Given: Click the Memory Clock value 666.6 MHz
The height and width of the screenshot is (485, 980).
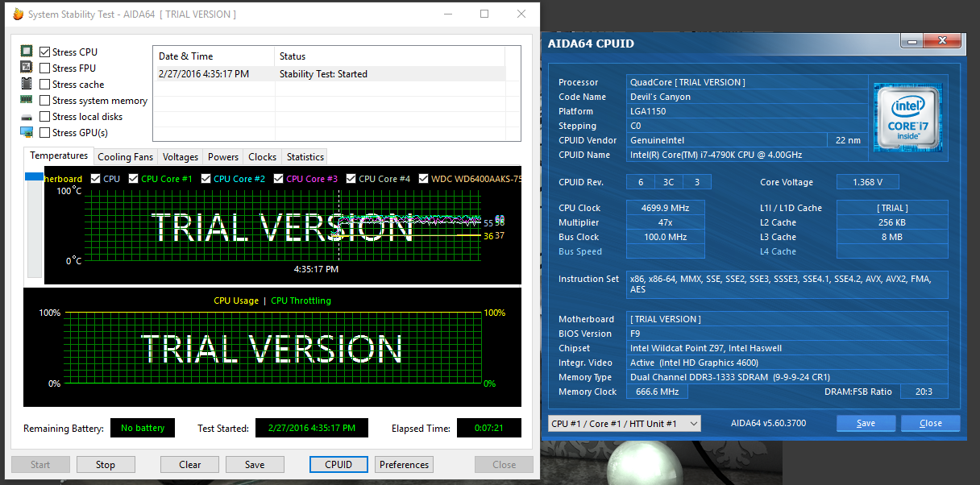Looking at the screenshot, I should click(658, 392).
